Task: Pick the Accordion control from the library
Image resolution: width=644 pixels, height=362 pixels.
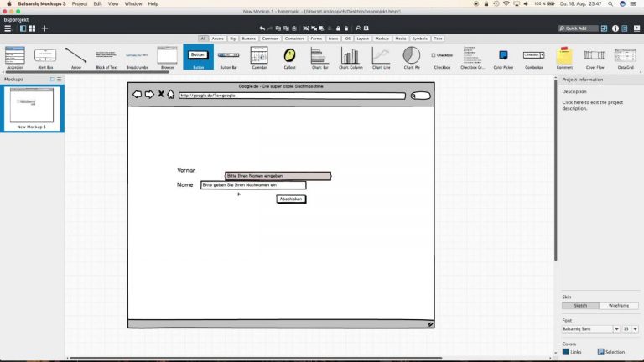Action: point(15,58)
